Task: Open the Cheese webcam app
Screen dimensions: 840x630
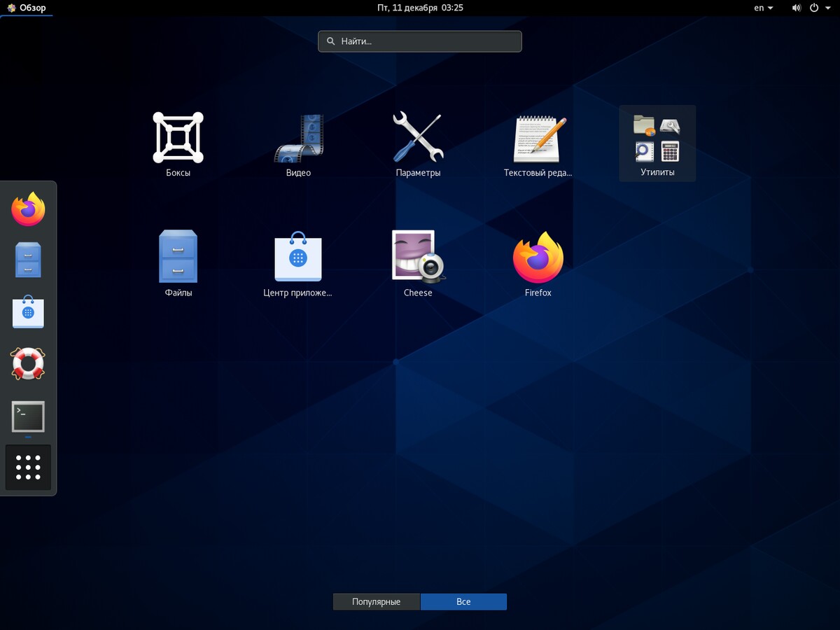Action: (x=418, y=264)
